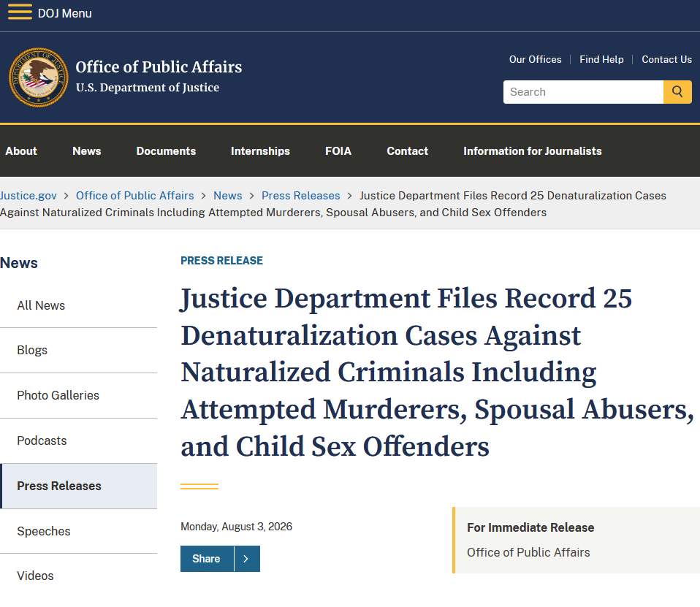The image size is (700, 607).
Task: Go to News breadcrumb link
Action: pyautogui.click(x=228, y=196)
